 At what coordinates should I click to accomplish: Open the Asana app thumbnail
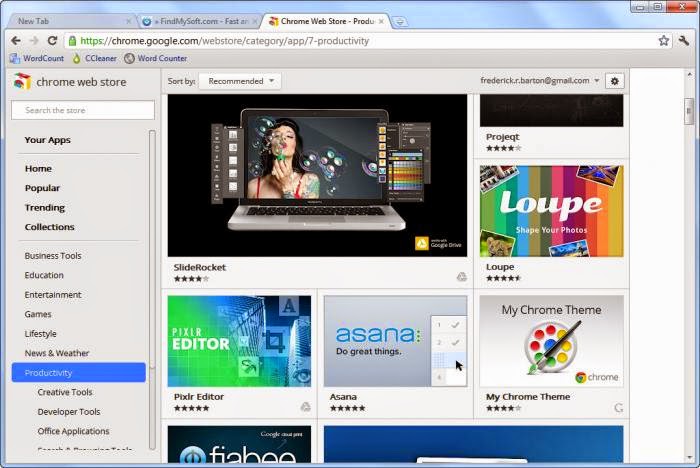pyautogui.click(x=396, y=341)
